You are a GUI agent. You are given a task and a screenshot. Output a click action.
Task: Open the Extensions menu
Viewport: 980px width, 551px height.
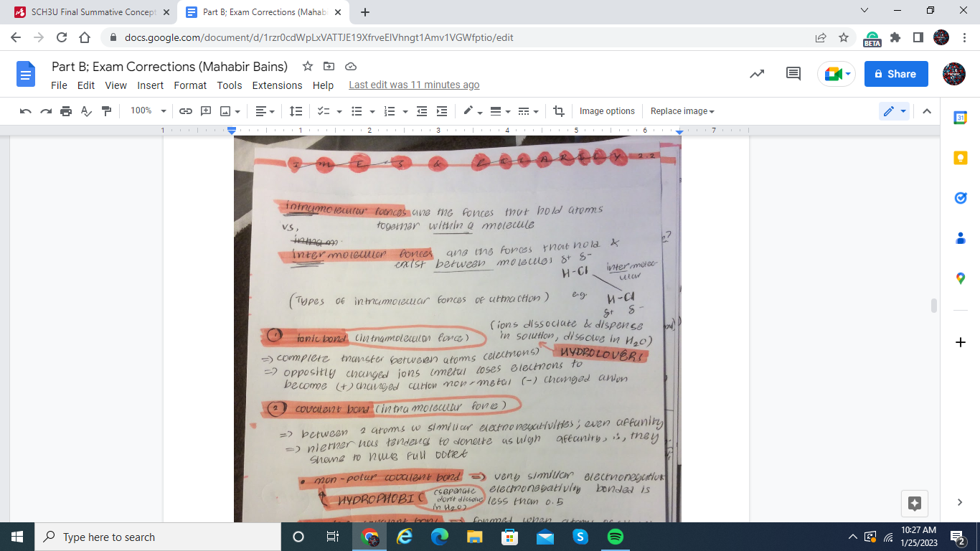click(x=277, y=85)
